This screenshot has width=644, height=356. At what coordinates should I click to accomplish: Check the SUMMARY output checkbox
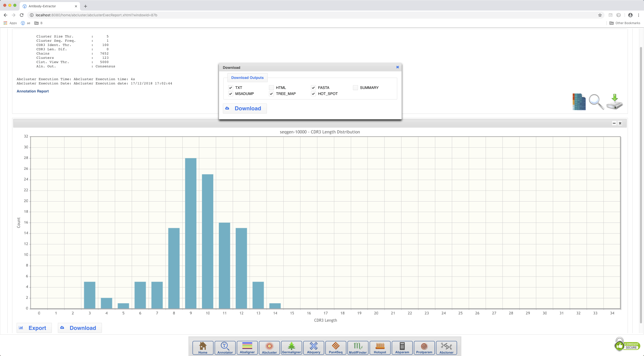pos(355,88)
